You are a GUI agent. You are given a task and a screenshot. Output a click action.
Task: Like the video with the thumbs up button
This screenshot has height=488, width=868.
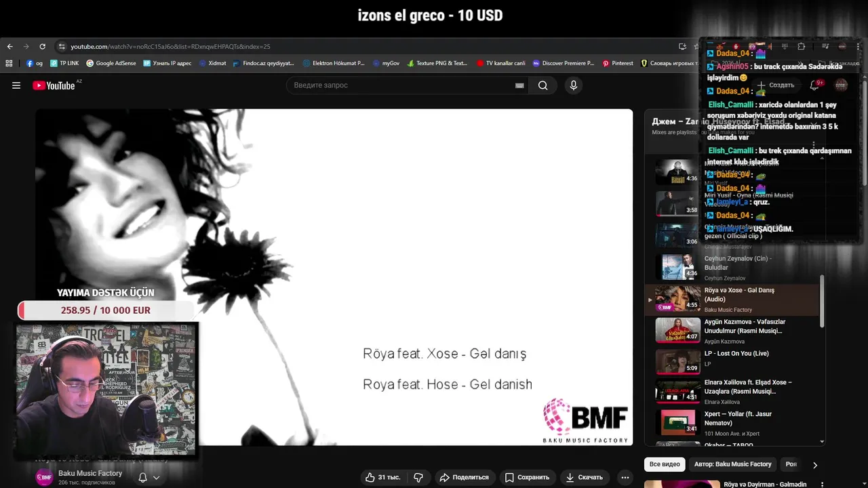click(383, 477)
